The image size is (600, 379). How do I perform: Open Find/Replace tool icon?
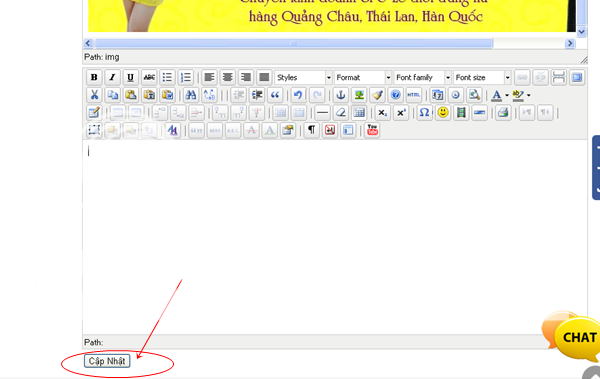tap(209, 95)
